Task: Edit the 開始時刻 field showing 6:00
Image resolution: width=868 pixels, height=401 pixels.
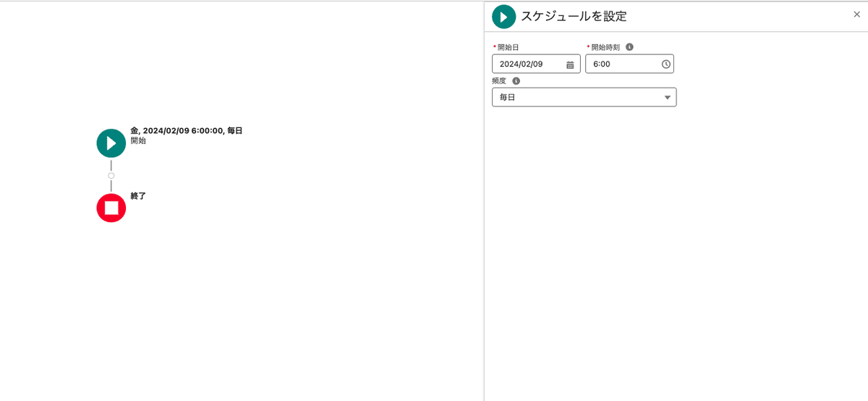Action: coord(629,64)
